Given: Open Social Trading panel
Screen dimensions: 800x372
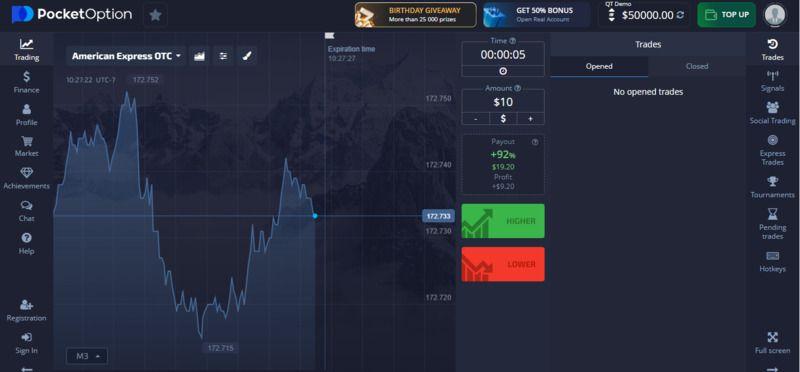Looking at the screenshot, I should pos(772,113).
